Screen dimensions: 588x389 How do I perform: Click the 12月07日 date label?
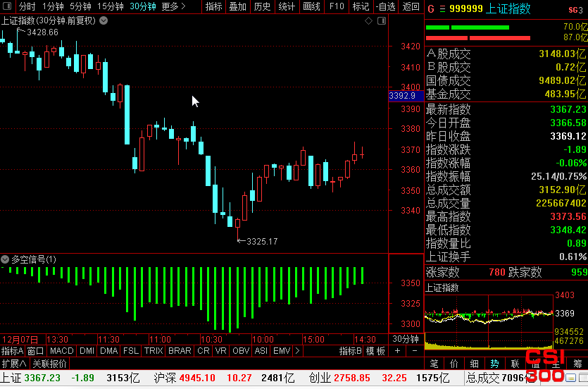[x=20, y=340]
